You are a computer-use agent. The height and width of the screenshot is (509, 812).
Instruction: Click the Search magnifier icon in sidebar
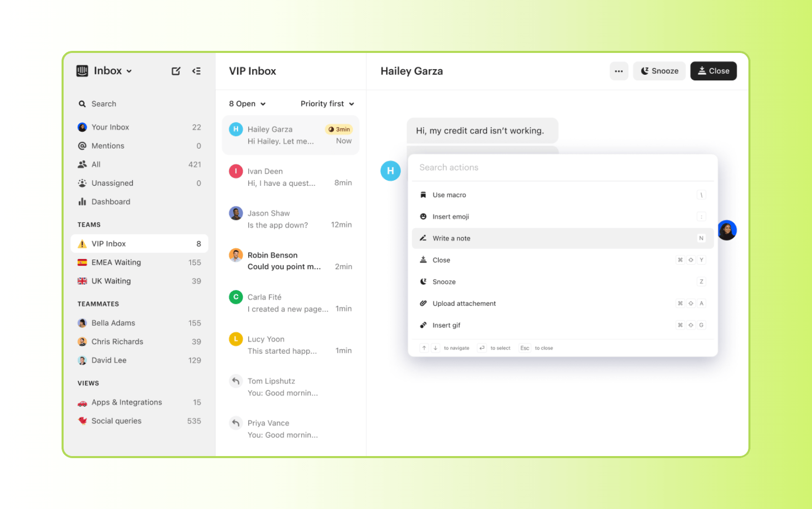point(82,104)
